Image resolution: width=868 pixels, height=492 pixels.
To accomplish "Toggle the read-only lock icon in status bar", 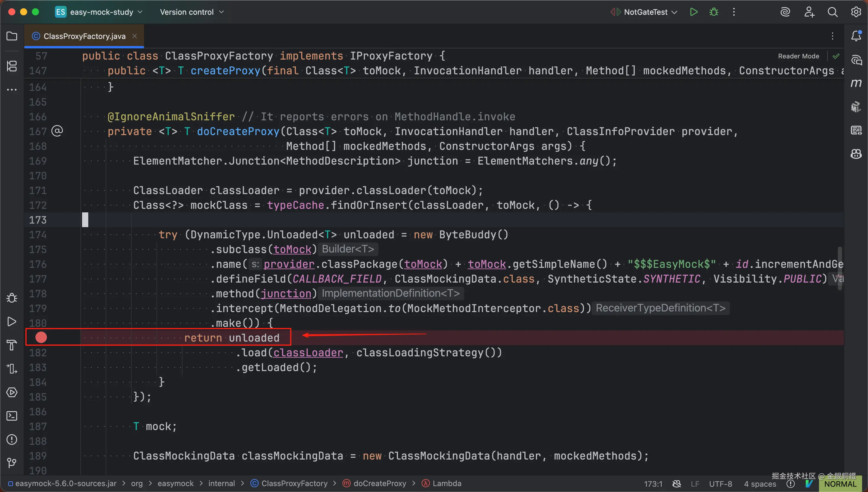I will pyautogui.click(x=677, y=483).
